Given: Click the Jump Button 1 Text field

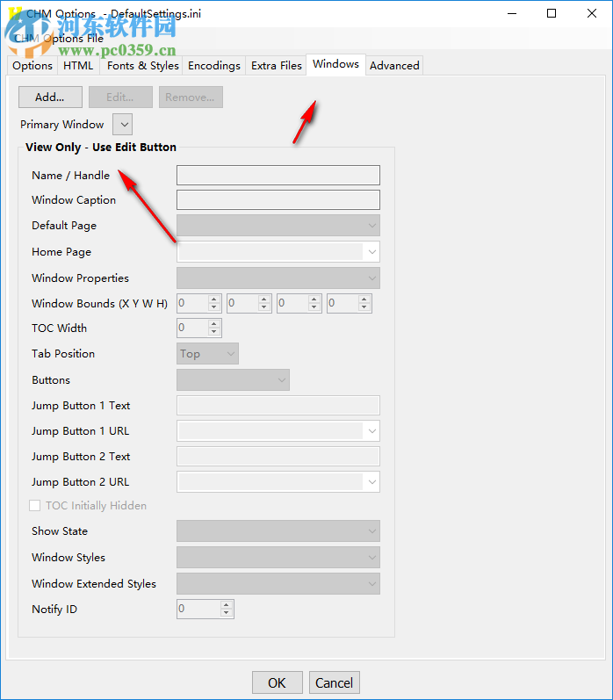Looking at the screenshot, I should pyautogui.click(x=278, y=406).
